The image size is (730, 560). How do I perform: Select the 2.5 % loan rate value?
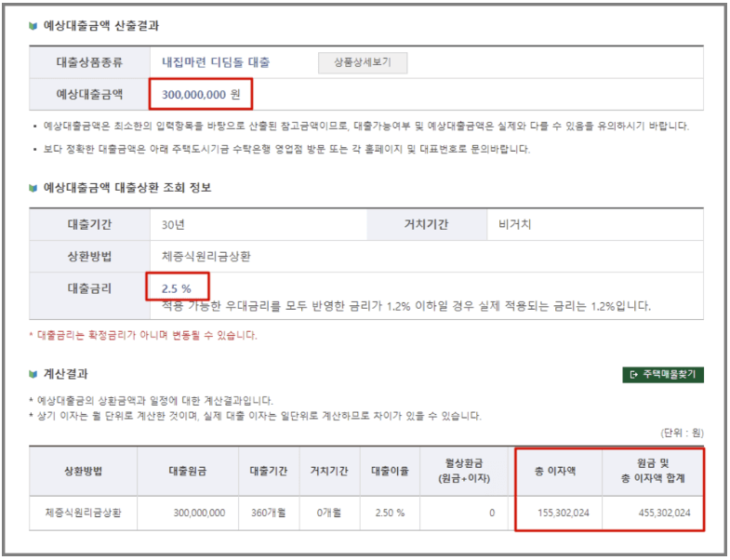(x=177, y=289)
